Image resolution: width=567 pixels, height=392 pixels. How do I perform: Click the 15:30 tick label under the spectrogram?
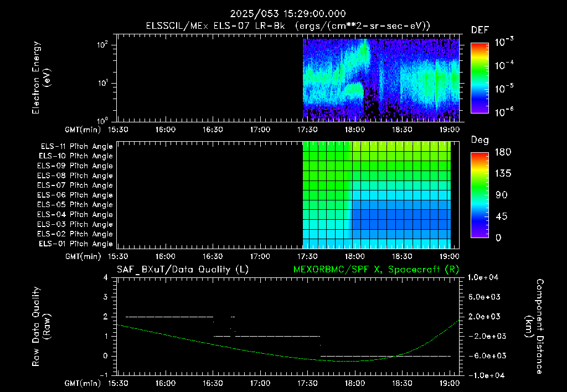pyautogui.click(x=118, y=130)
